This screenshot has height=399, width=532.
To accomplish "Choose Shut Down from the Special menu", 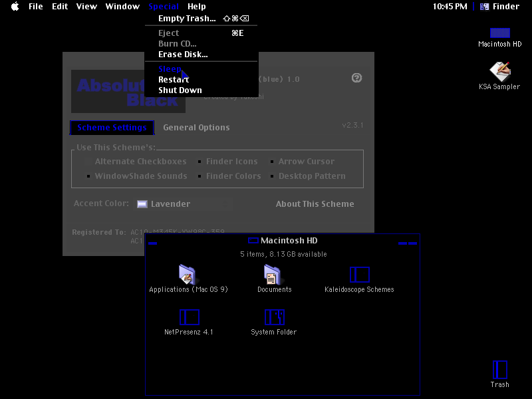I will coord(201,90).
